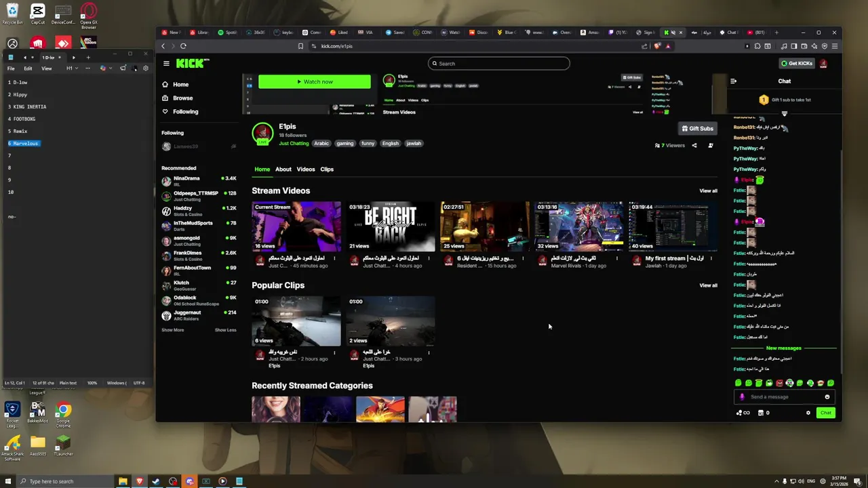
Task: Open options menu for 2 views clip
Action: 429,352
